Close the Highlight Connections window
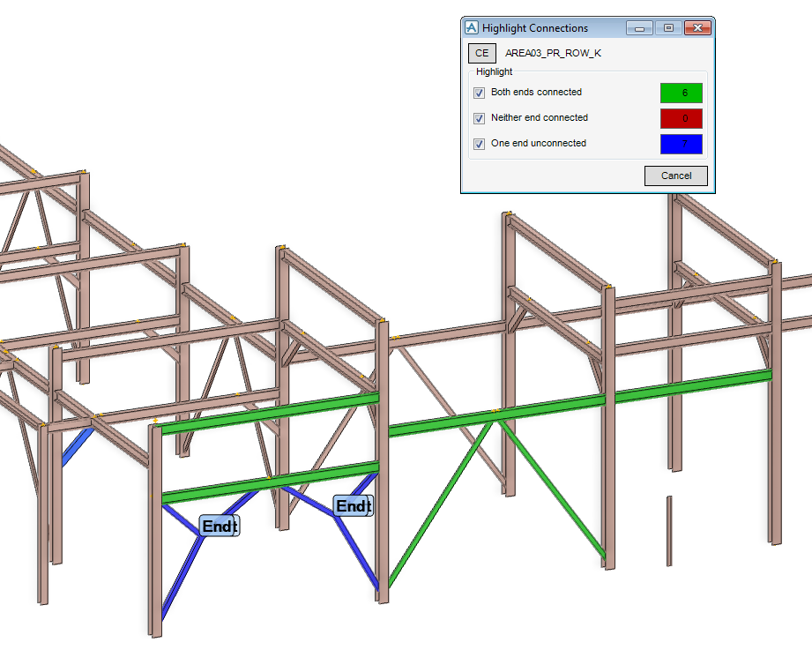This screenshot has height=650, width=812. [x=697, y=28]
